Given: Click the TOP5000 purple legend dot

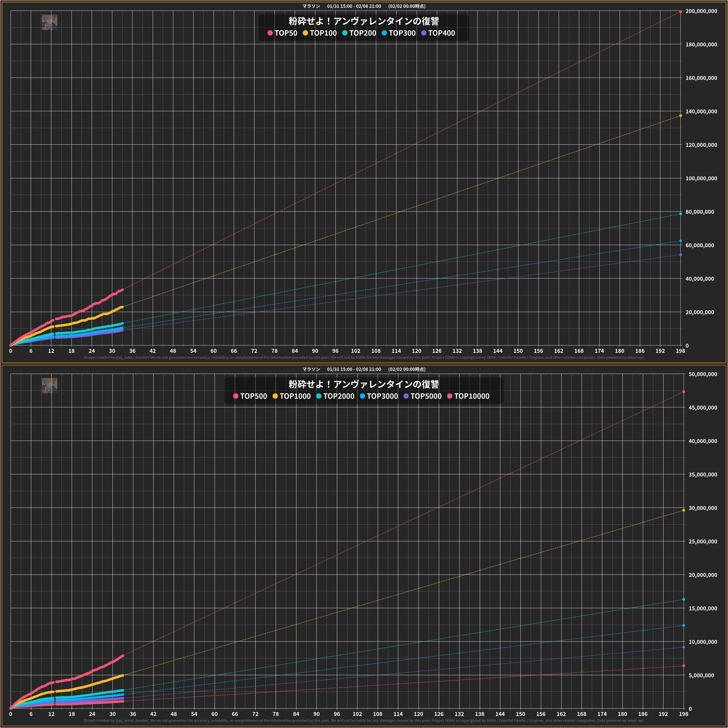Looking at the screenshot, I should [x=406, y=396].
